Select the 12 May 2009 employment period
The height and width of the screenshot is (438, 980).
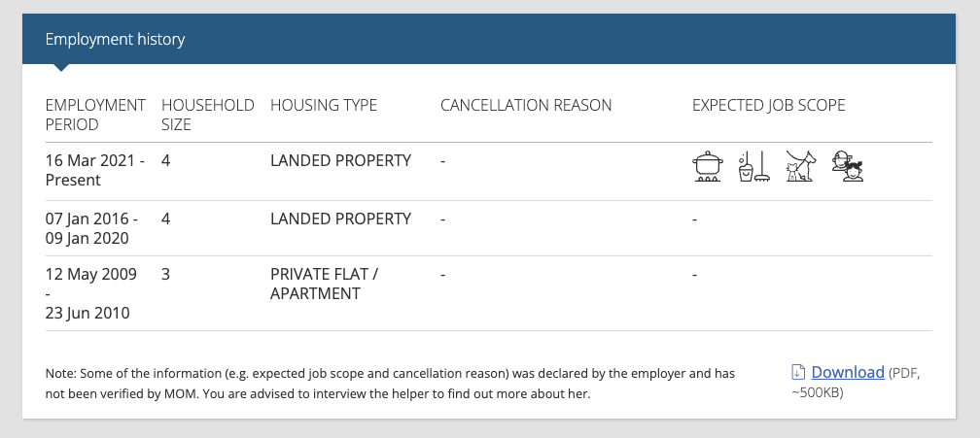(x=91, y=293)
